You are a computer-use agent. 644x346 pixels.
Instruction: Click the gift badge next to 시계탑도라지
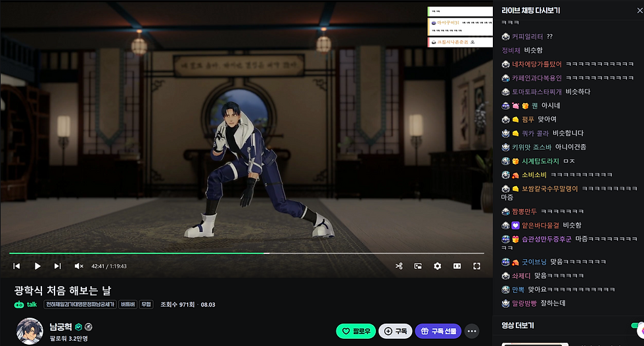pos(515,161)
